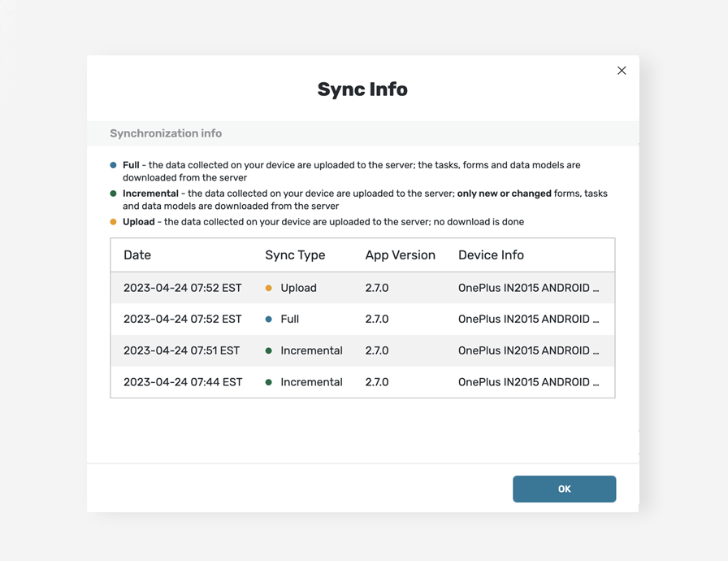
Task: Select the Device Info column header
Action: coord(491,255)
